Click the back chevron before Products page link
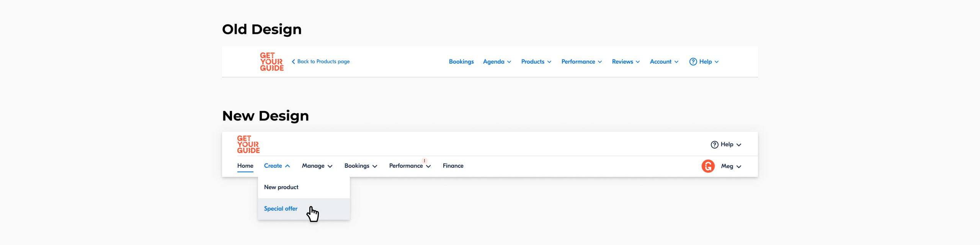The height and width of the screenshot is (245, 980). click(293, 62)
